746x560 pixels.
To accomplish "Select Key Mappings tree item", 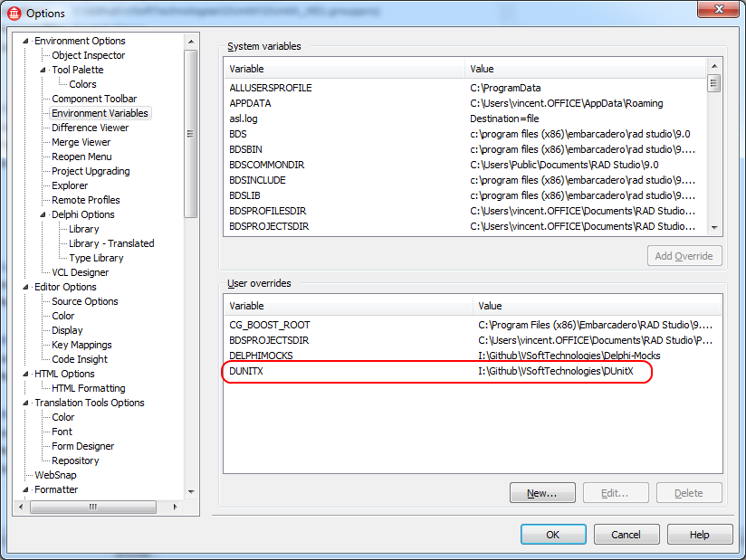I will (x=81, y=345).
